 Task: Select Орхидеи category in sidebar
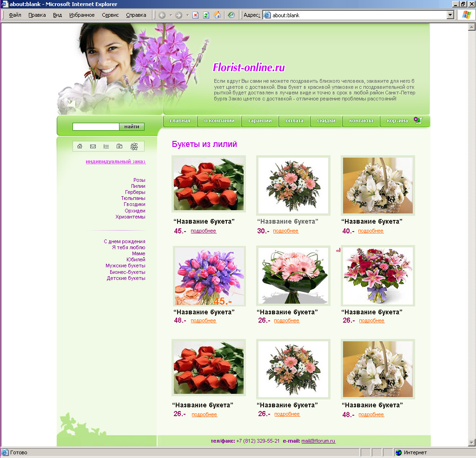(135, 211)
